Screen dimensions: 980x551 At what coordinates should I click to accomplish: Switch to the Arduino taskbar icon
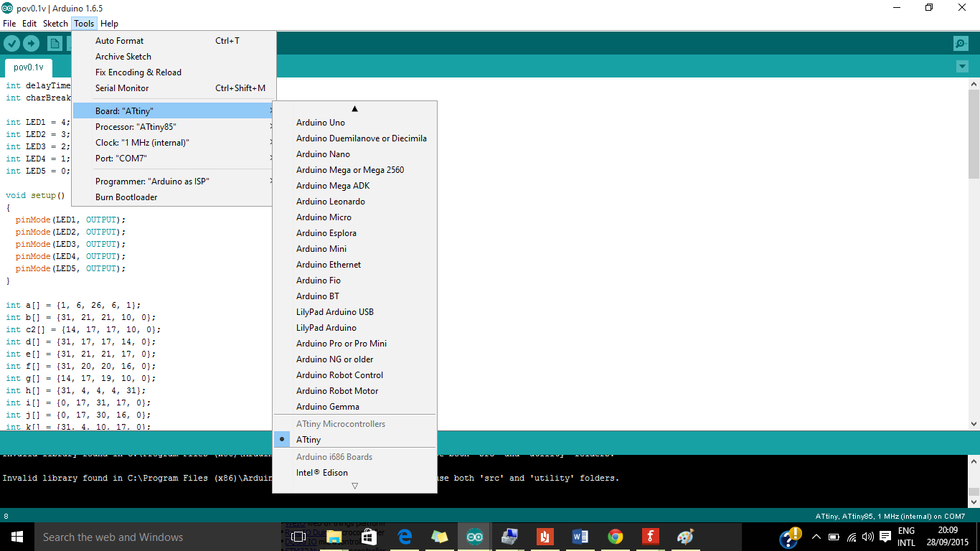coord(475,537)
